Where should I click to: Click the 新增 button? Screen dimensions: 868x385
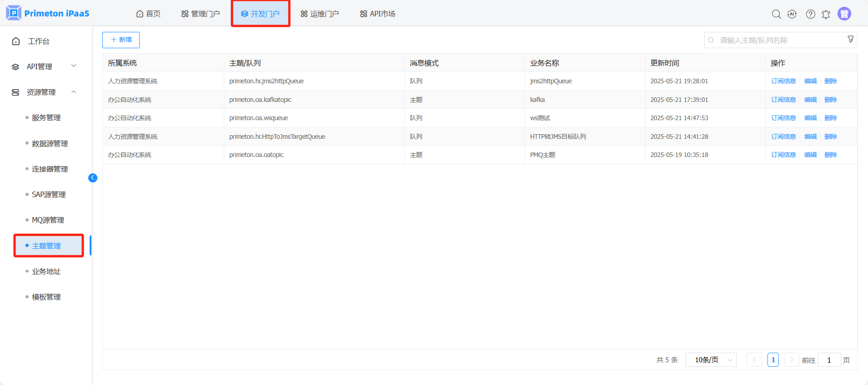point(121,40)
